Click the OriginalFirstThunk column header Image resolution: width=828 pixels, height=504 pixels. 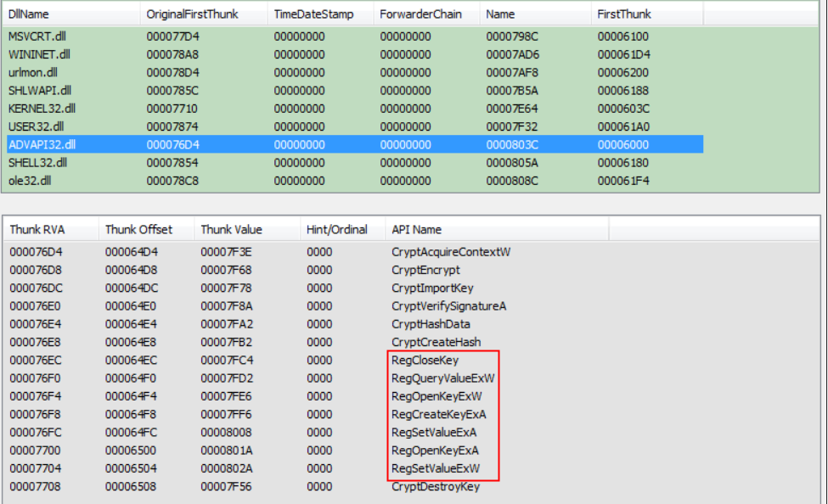point(204,14)
